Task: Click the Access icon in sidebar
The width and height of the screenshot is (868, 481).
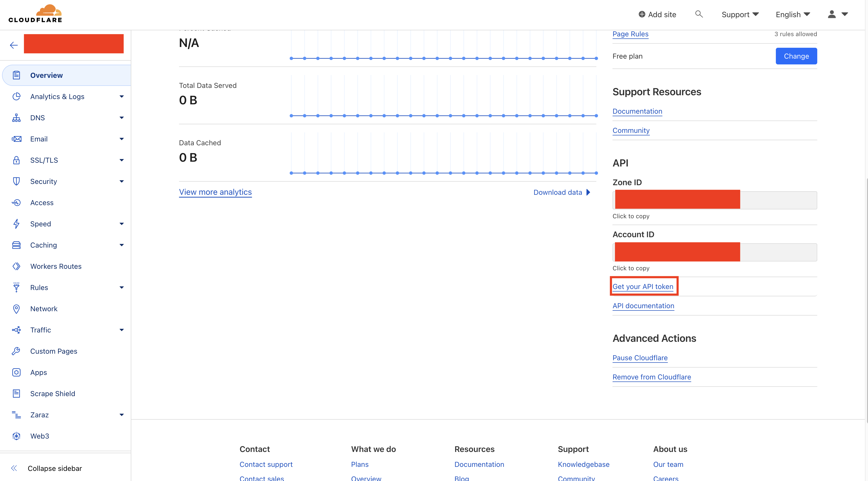Action: tap(16, 203)
